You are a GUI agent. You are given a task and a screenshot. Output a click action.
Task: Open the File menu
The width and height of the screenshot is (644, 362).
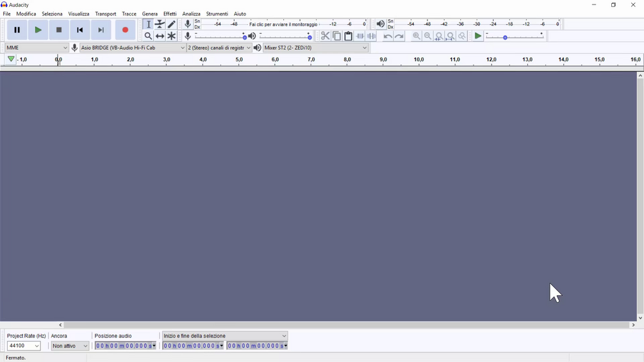click(6, 13)
